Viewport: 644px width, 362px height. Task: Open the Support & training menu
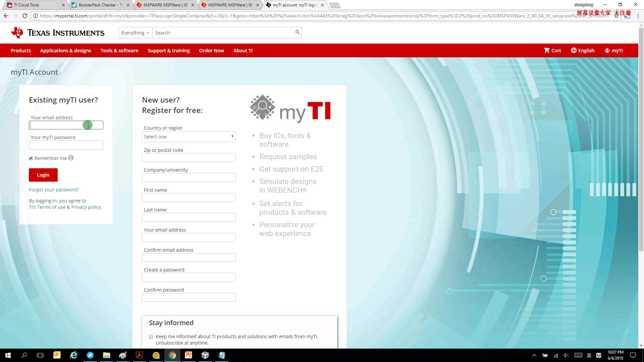pyautogui.click(x=169, y=50)
